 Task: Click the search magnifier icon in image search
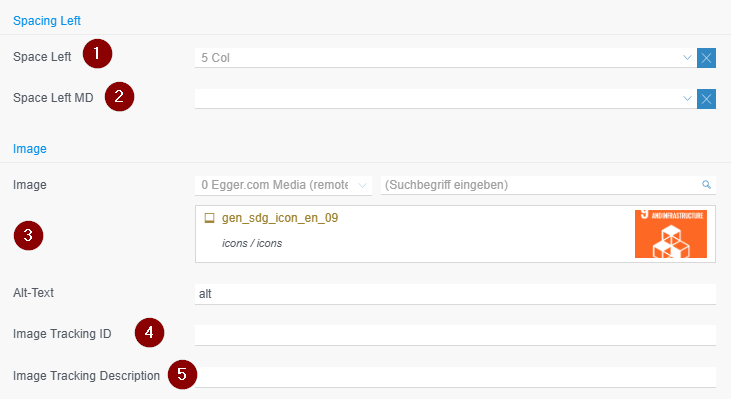[706, 185]
